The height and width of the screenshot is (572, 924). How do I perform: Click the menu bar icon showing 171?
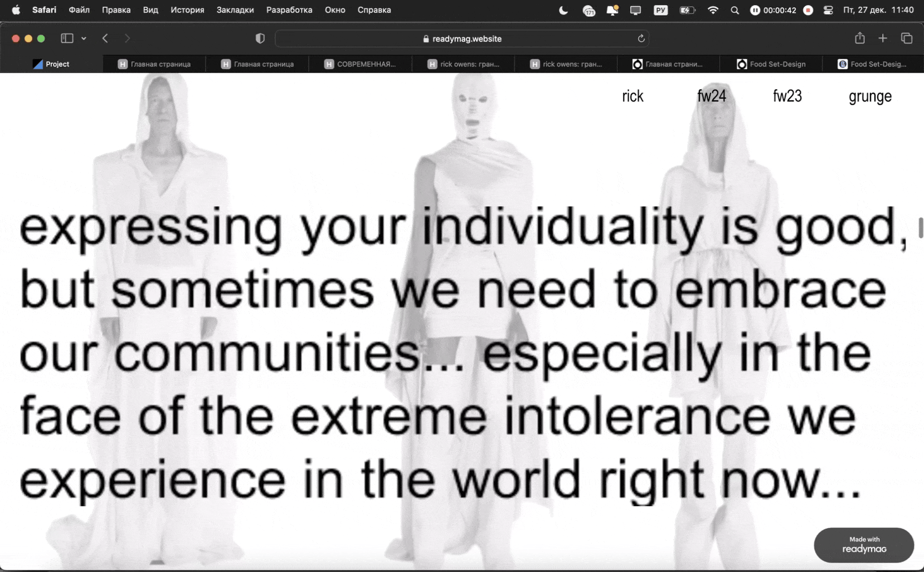(x=589, y=10)
